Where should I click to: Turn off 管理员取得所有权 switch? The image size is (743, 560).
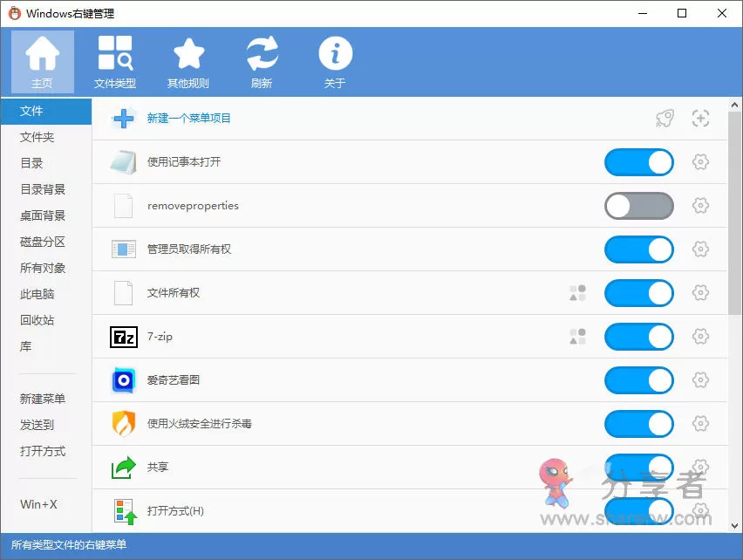638,249
